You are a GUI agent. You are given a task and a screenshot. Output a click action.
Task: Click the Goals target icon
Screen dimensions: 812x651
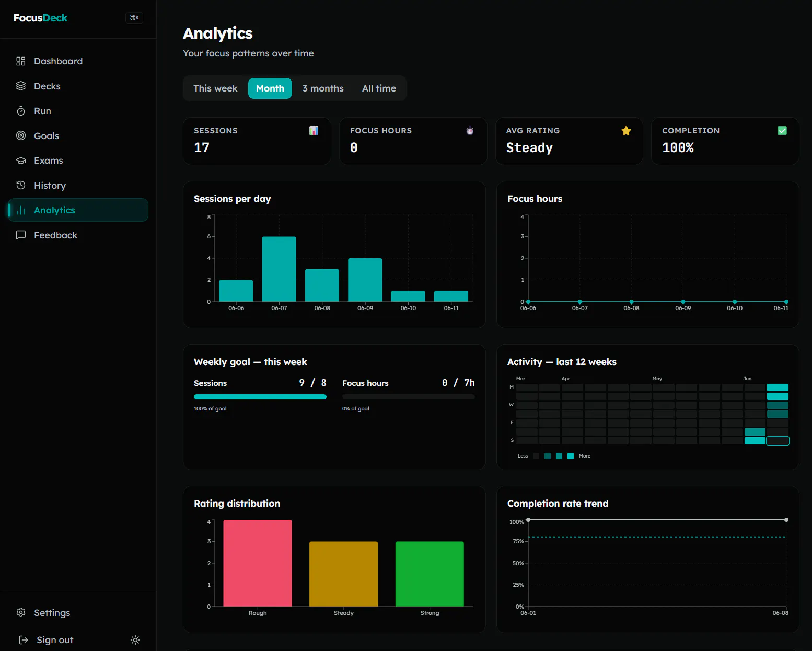(x=21, y=135)
